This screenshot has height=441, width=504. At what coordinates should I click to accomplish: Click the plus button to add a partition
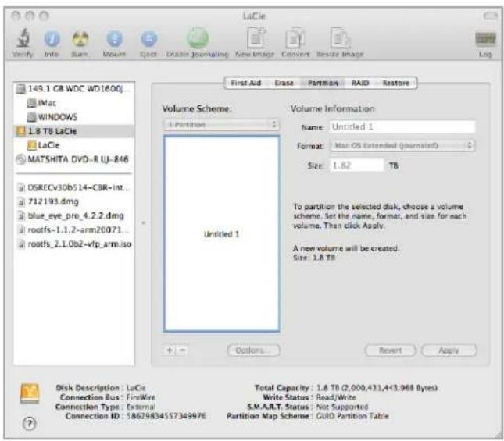pyautogui.click(x=170, y=350)
